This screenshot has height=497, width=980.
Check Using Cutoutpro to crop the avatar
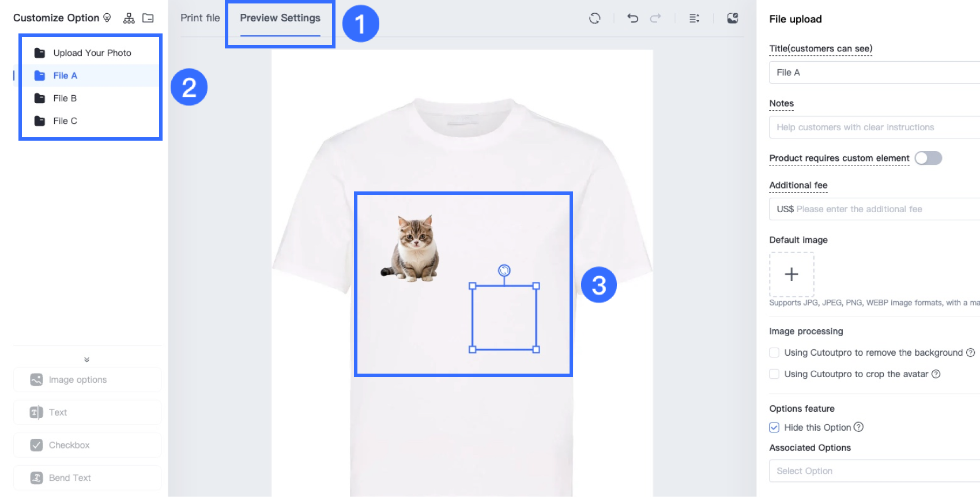[x=774, y=374]
